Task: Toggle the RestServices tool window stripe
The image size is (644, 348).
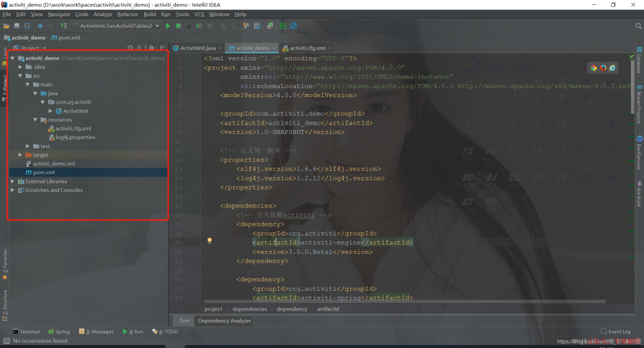Action: [639, 153]
